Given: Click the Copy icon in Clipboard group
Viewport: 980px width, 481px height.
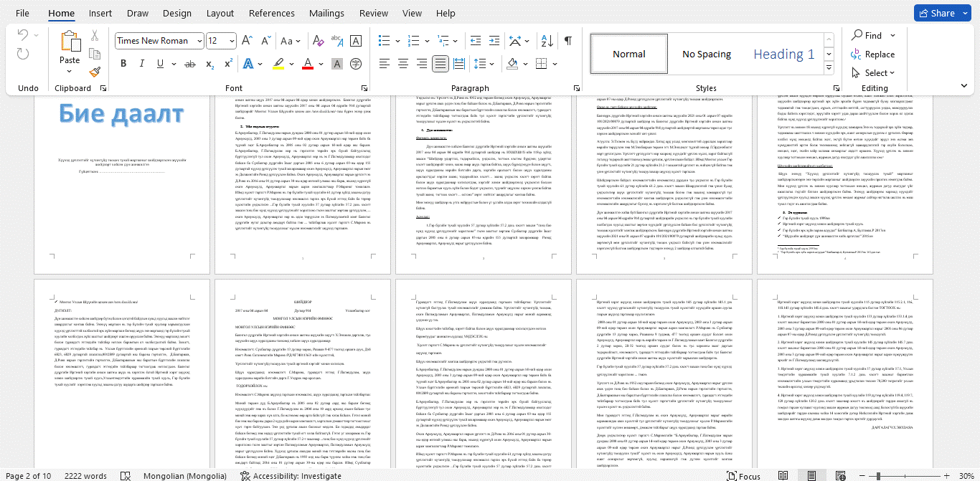Looking at the screenshot, I should point(94,54).
